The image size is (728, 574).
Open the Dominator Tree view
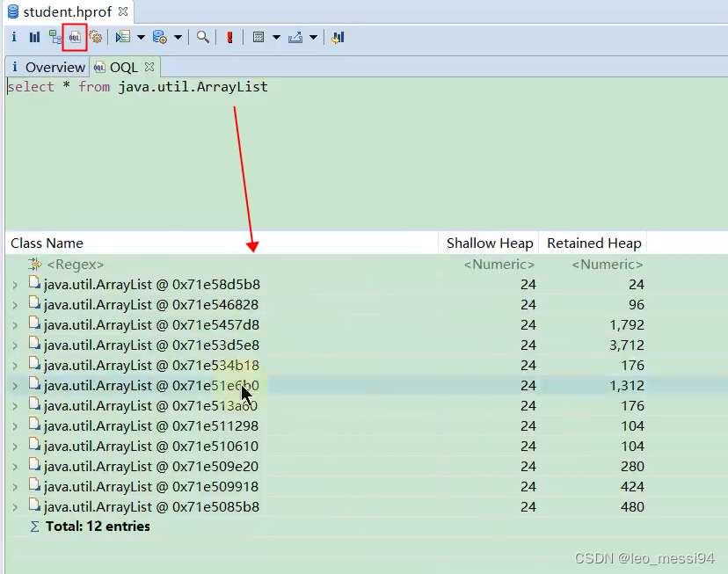click(x=55, y=37)
